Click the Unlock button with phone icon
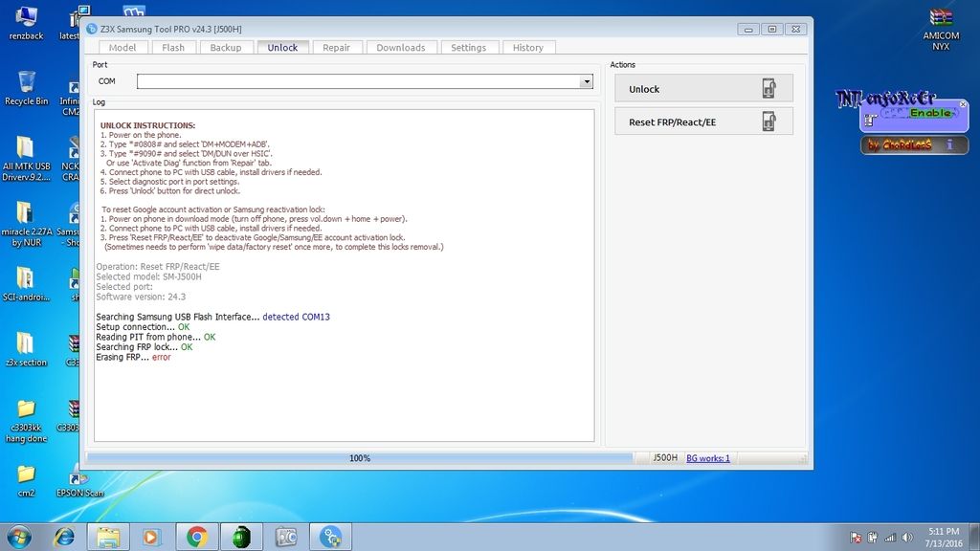Image resolution: width=980 pixels, height=551 pixels. tap(703, 89)
